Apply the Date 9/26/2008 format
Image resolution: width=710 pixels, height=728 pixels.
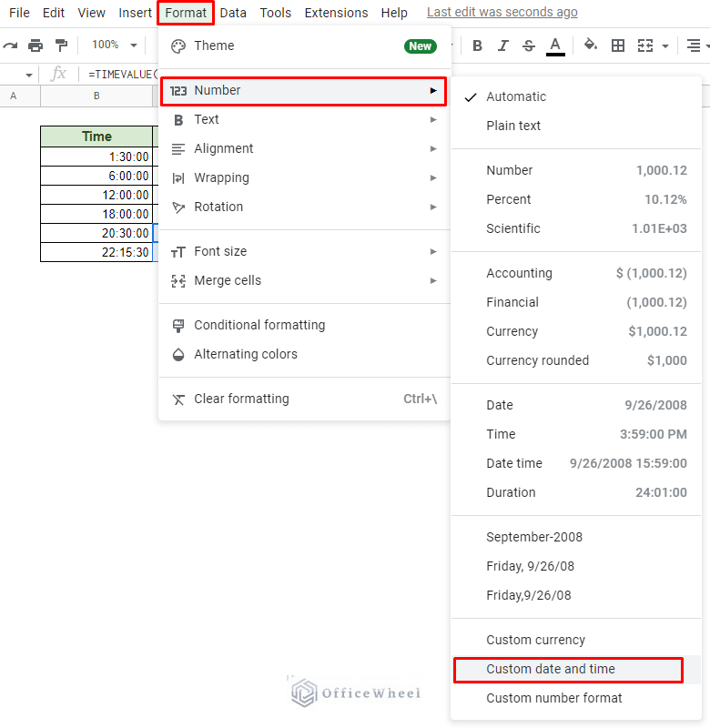[576, 405]
